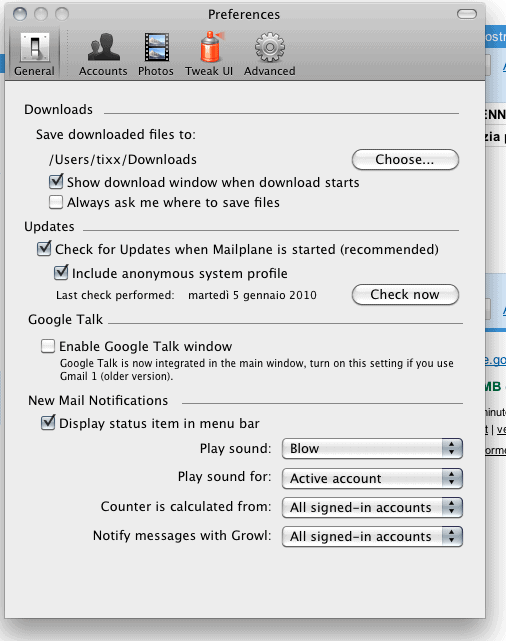Toggle Show download window when download starts
Screen dimensions: 506x641
pyautogui.click(x=56, y=182)
